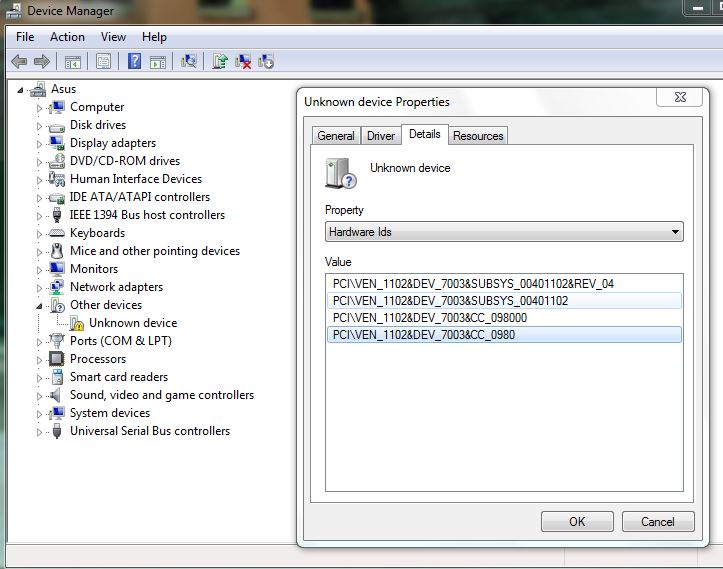The height and width of the screenshot is (569, 723).
Task: Select the Unknown device warning icon in tree
Action: tap(77, 323)
